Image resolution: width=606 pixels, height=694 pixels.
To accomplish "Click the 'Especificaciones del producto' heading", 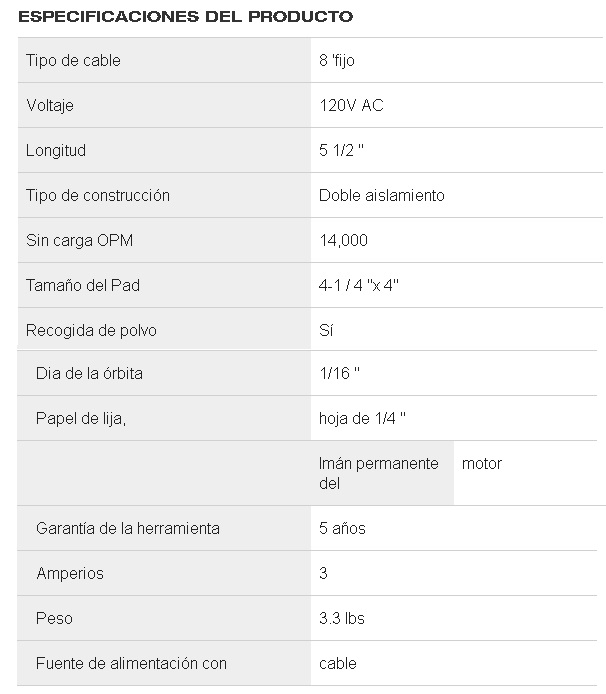I will (185, 17).
